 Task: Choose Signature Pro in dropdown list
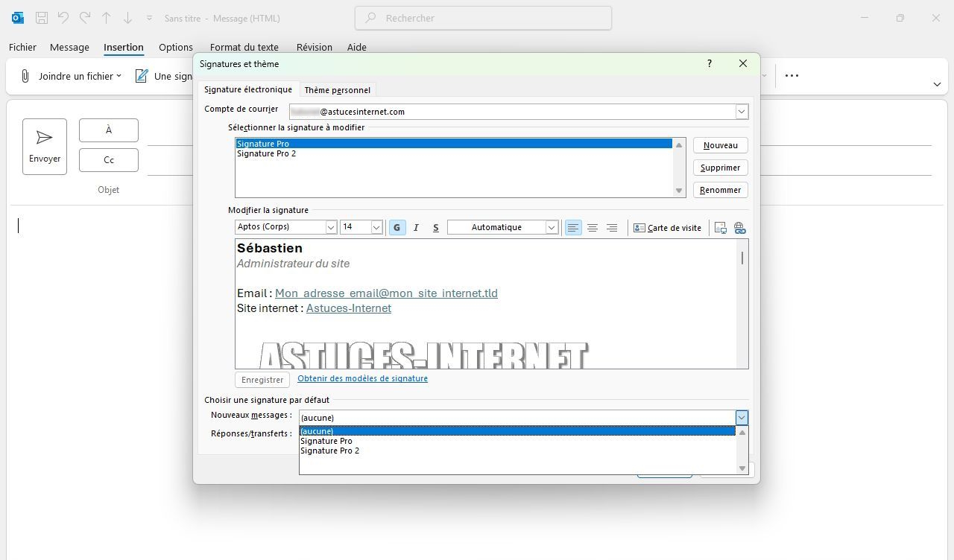click(517, 441)
